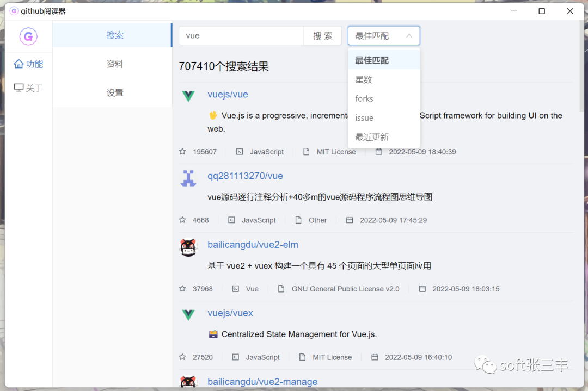Click the bailicangdu/vue2-elm avatar
This screenshot has width=588, height=391.
(188, 247)
